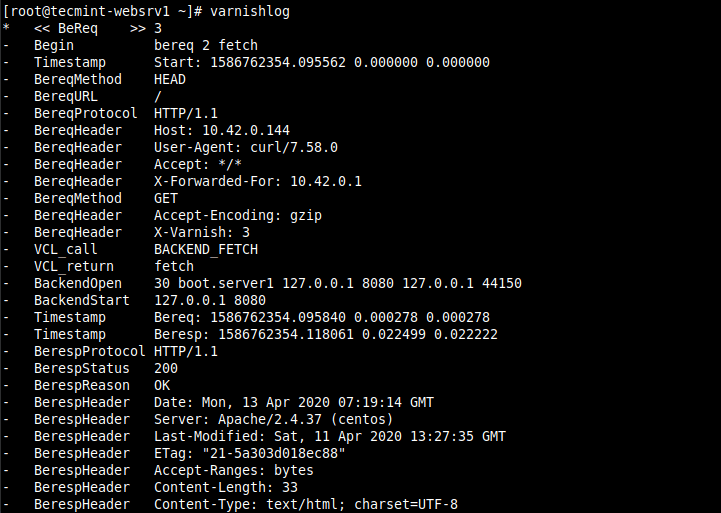This screenshot has width=721, height=513.
Task: Click the BackendStart 127.0.0.1 8080 line
Action: 150,300
